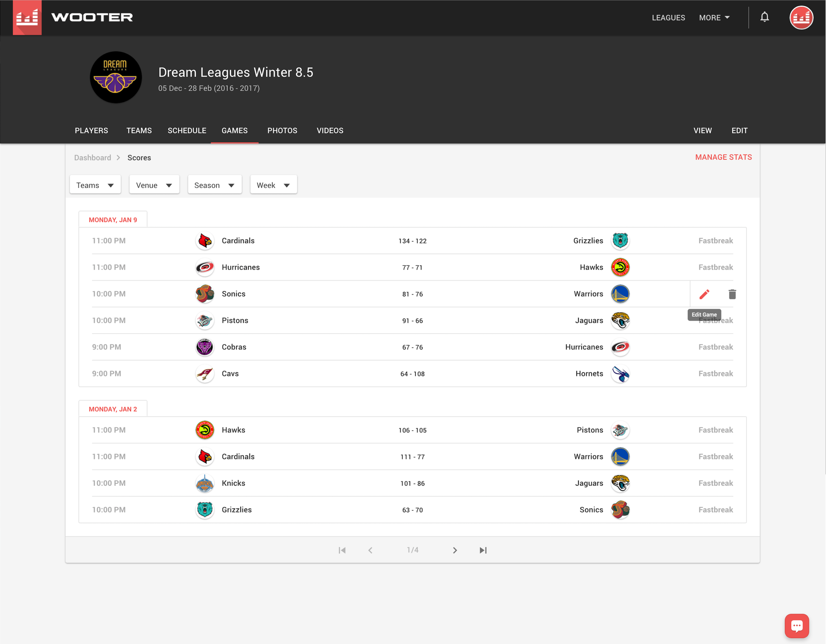
Task: Click the Dashboard breadcrumb link
Action: (92, 158)
